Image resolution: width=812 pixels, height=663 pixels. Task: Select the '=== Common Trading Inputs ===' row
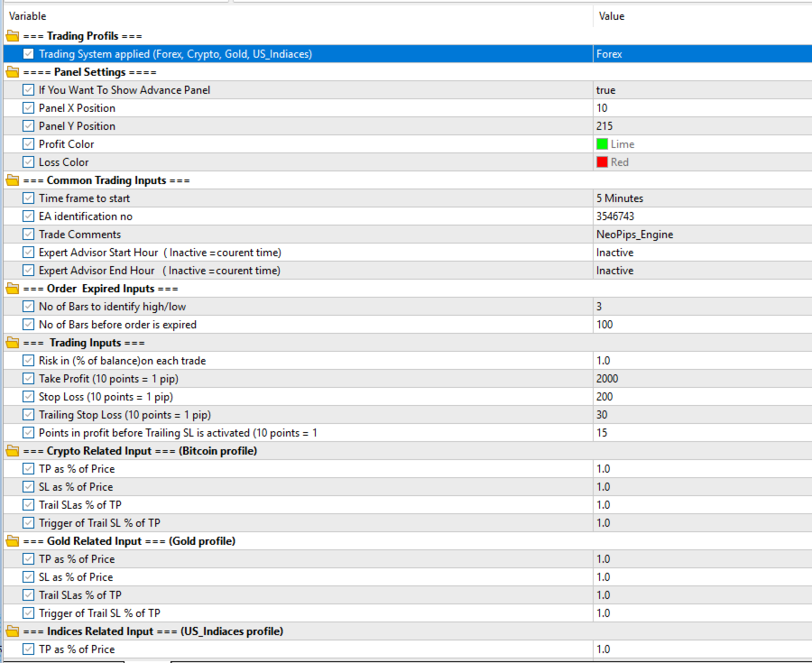[x=408, y=180]
